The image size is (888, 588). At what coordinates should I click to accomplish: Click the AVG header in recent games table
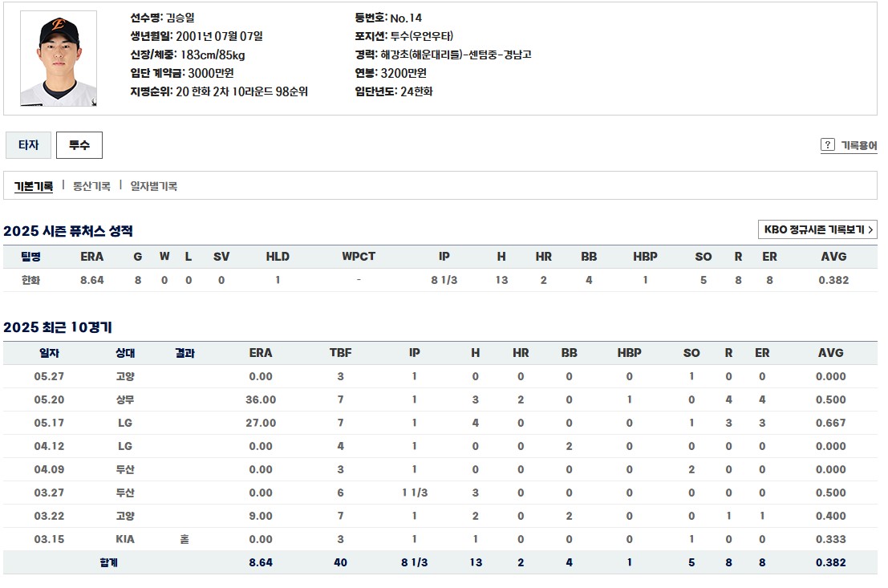[831, 353]
